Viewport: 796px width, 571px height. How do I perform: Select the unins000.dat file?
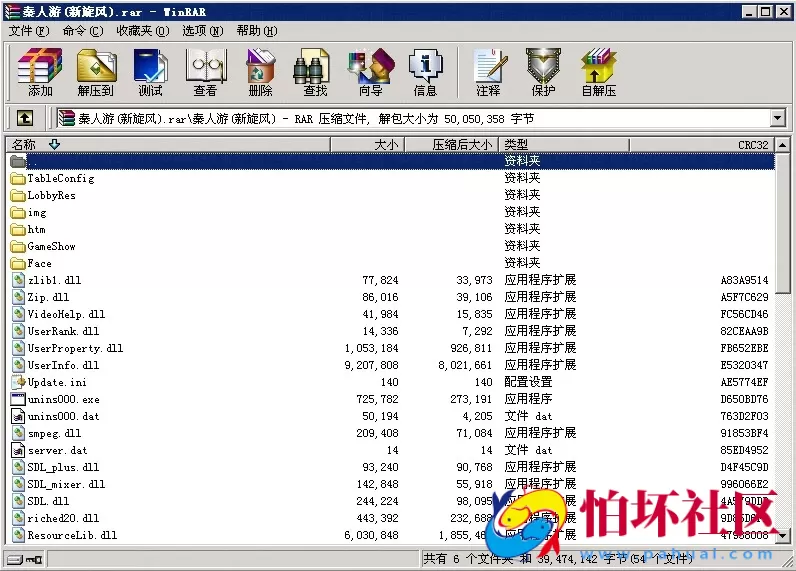coord(55,416)
